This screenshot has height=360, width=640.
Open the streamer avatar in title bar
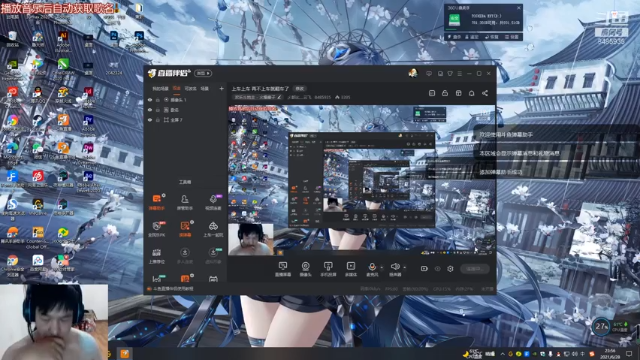click(x=413, y=73)
